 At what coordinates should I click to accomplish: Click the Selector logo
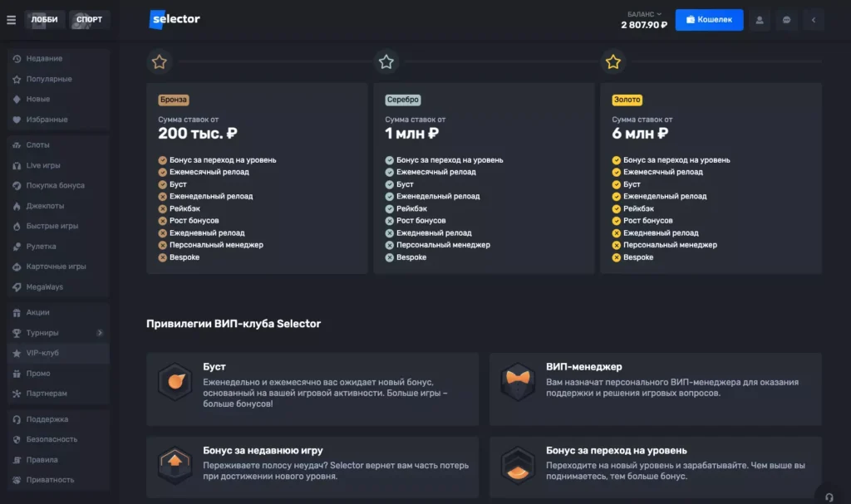coord(175,19)
